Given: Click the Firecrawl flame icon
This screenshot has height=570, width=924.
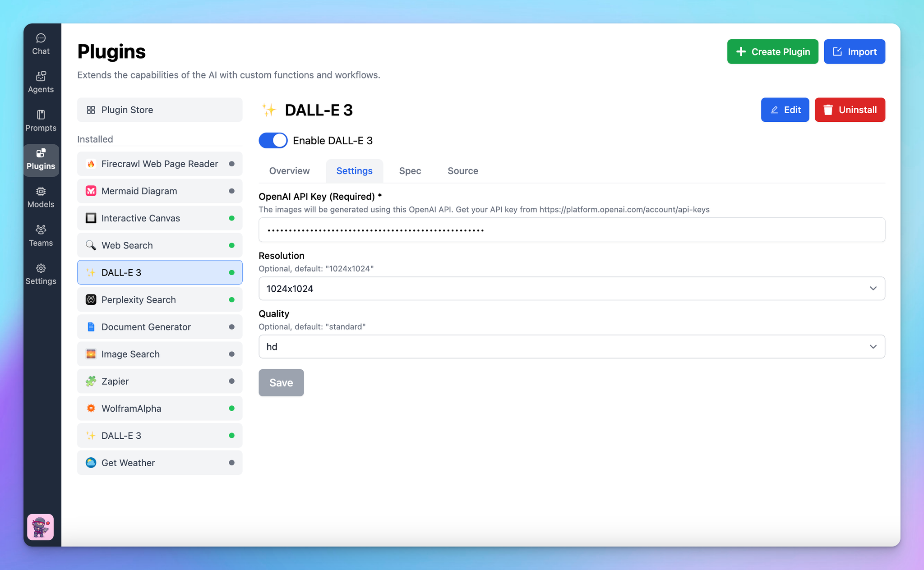Looking at the screenshot, I should (x=91, y=164).
